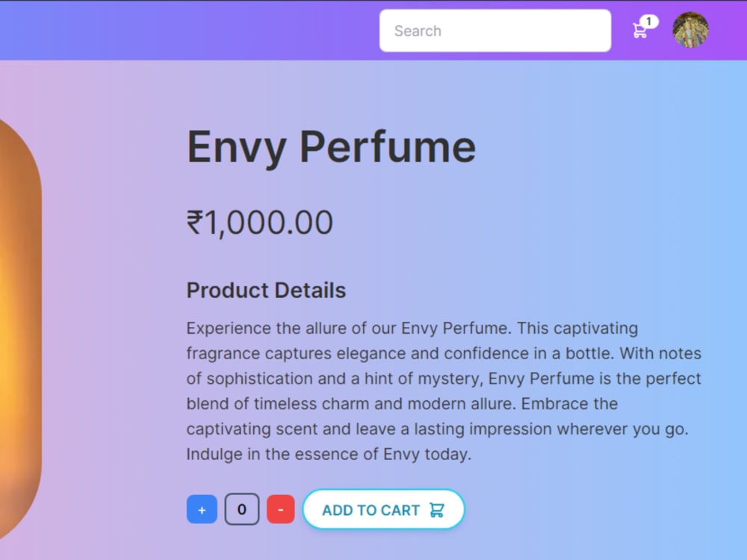The height and width of the screenshot is (560, 747).
Task: Click the price ₹1,000.00 text
Action: (x=259, y=222)
